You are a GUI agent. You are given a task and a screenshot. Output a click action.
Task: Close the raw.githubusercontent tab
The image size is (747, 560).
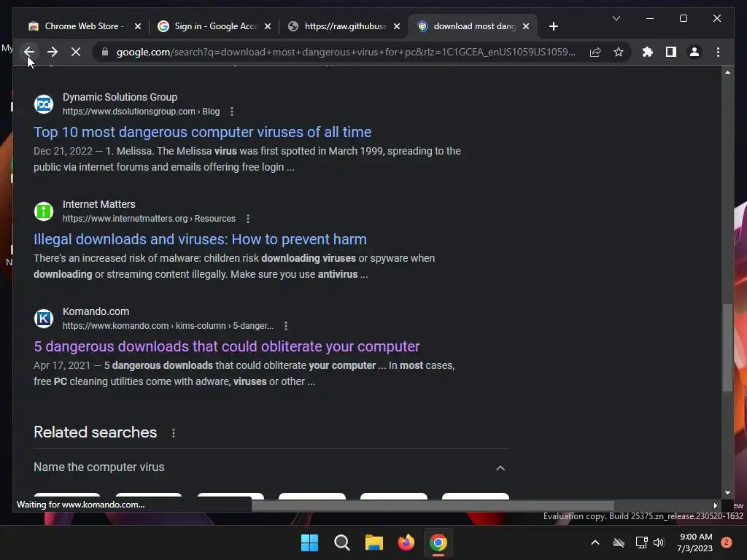[x=397, y=26]
